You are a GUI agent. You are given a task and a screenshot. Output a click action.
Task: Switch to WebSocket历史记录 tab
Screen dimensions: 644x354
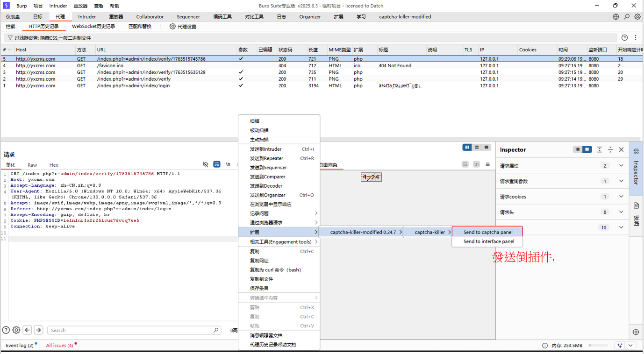pyautogui.click(x=93, y=27)
